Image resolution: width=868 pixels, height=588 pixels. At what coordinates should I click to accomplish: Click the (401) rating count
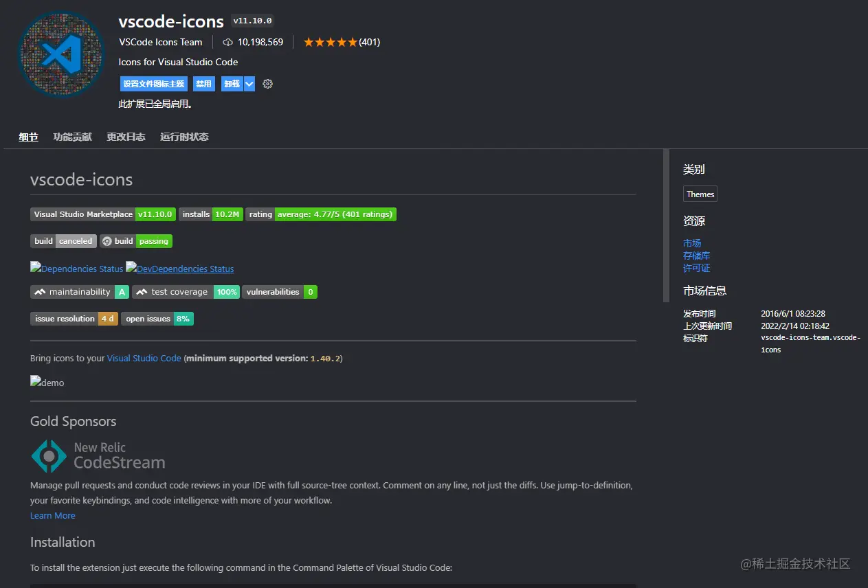pos(370,42)
